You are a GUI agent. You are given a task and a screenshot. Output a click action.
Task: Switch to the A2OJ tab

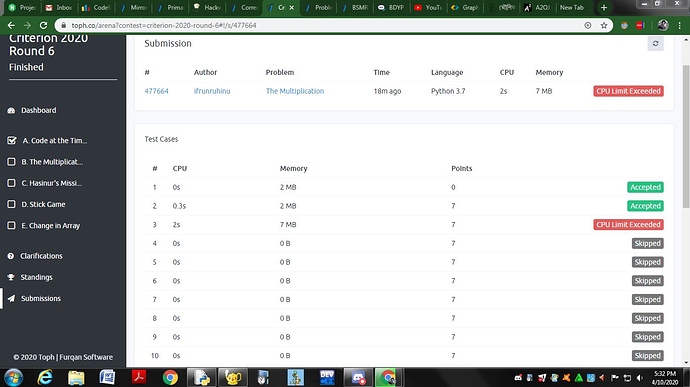537,7
